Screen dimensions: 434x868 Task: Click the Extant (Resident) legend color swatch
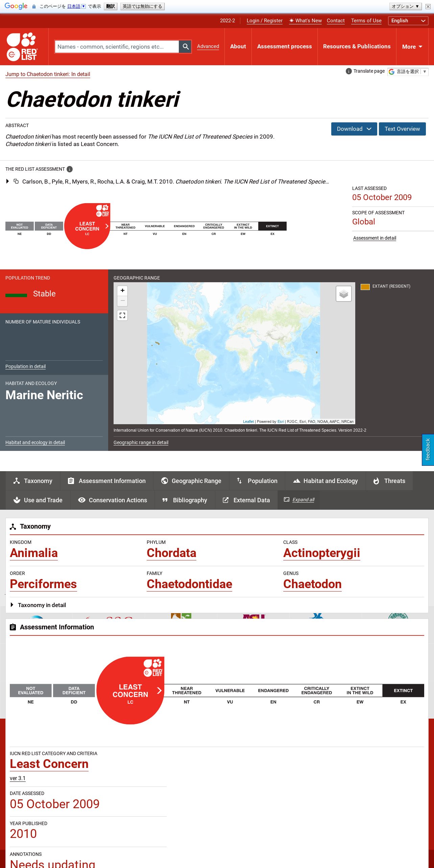(x=365, y=287)
